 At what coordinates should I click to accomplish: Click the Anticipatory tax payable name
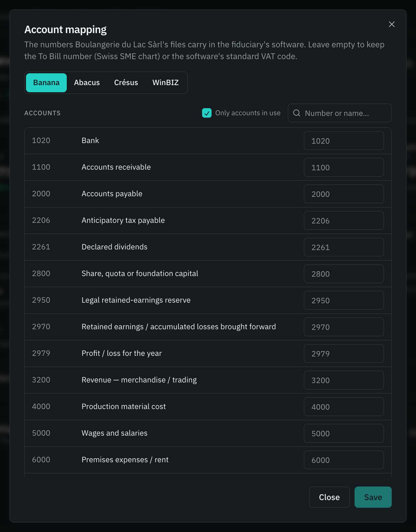[123, 220]
